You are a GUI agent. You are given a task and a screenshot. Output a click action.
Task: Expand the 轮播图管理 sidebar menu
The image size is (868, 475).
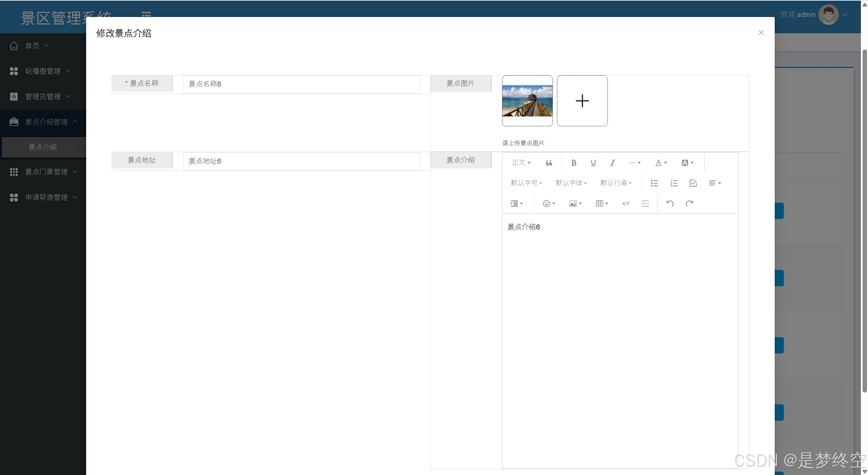[x=43, y=71]
